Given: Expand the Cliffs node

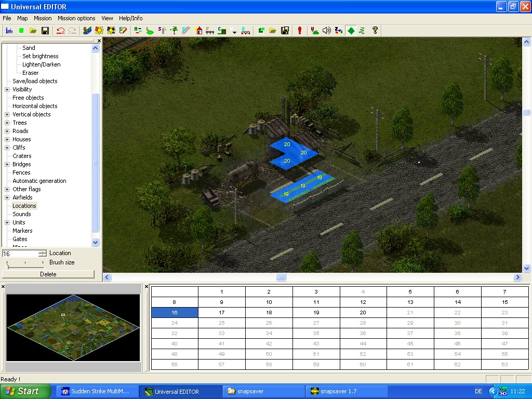Looking at the screenshot, I should coord(7,148).
